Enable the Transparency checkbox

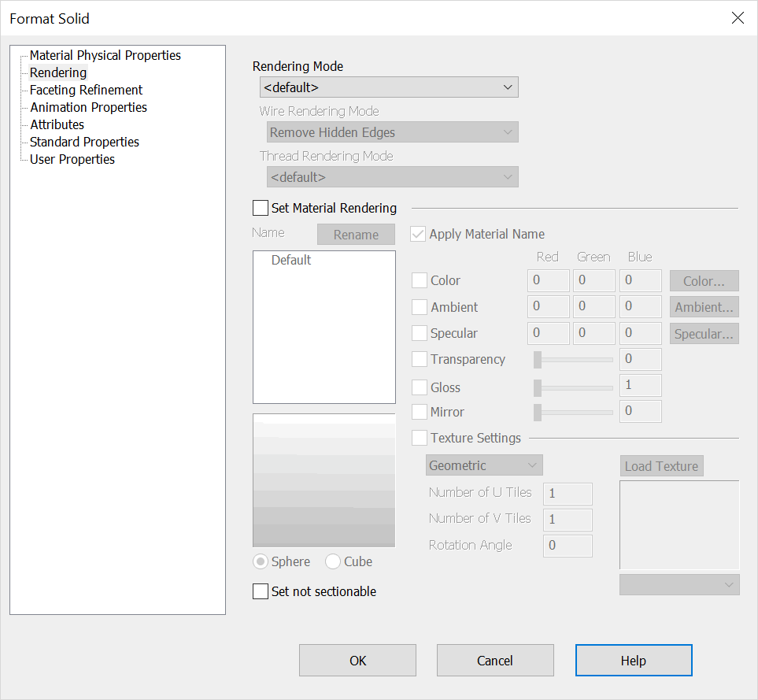(420, 359)
